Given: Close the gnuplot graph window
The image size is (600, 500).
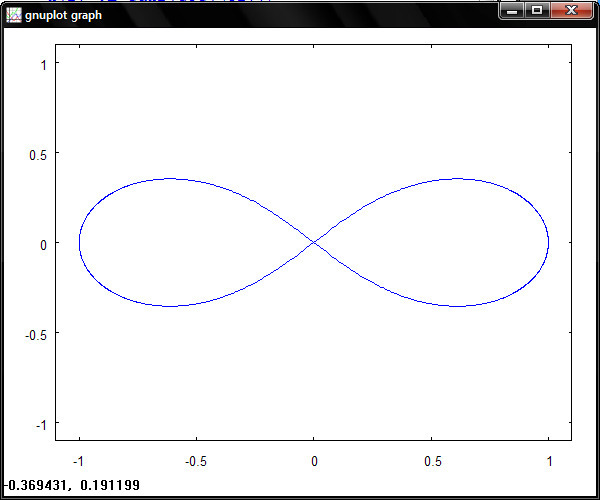Looking at the screenshot, I should [572, 10].
